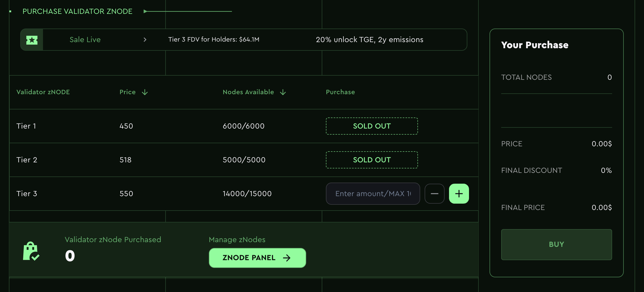This screenshot has height=292, width=644.
Task: Click the Tier 1 SOLD OUT button
Action: pos(372,126)
